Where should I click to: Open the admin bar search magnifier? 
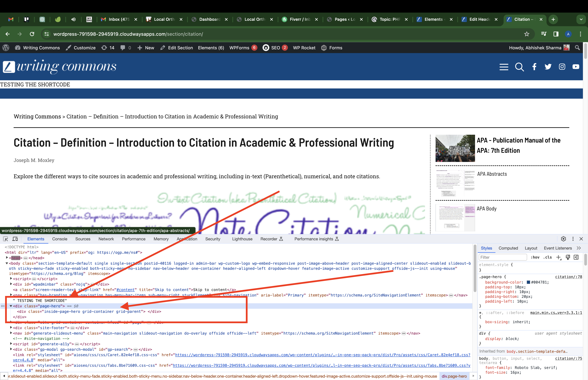[x=577, y=48]
